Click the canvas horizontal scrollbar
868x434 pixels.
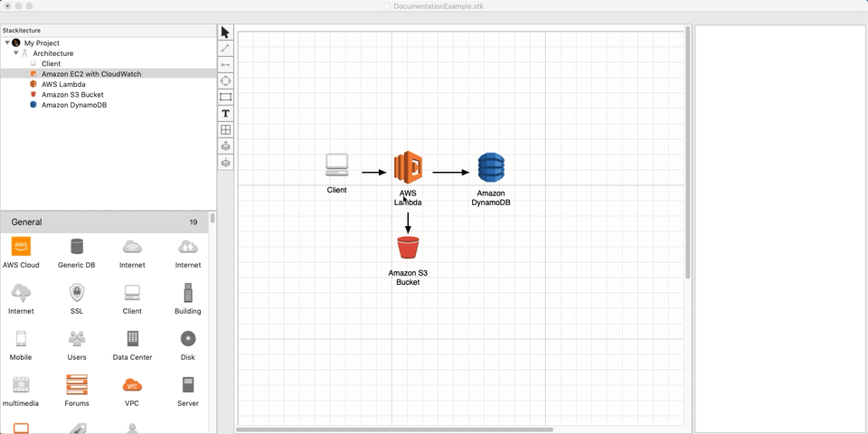click(x=394, y=429)
